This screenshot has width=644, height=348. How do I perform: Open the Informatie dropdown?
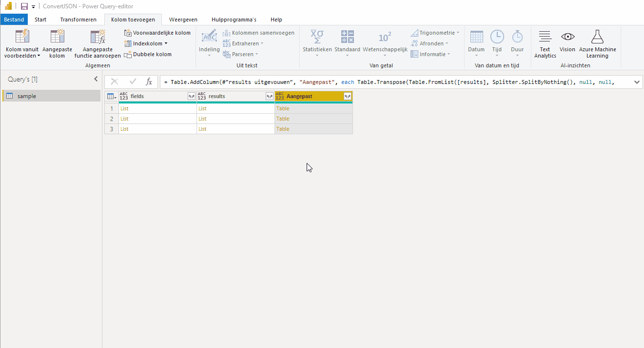(x=430, y=54)
